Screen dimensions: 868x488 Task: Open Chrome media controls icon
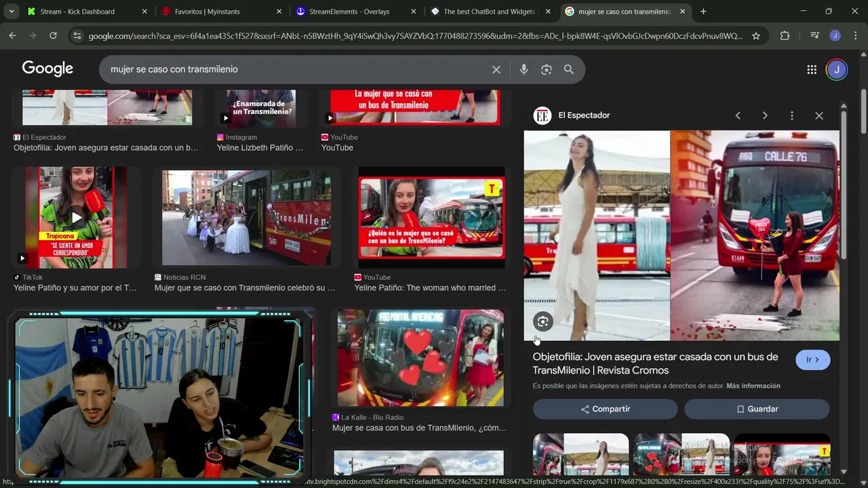point(815,36)
